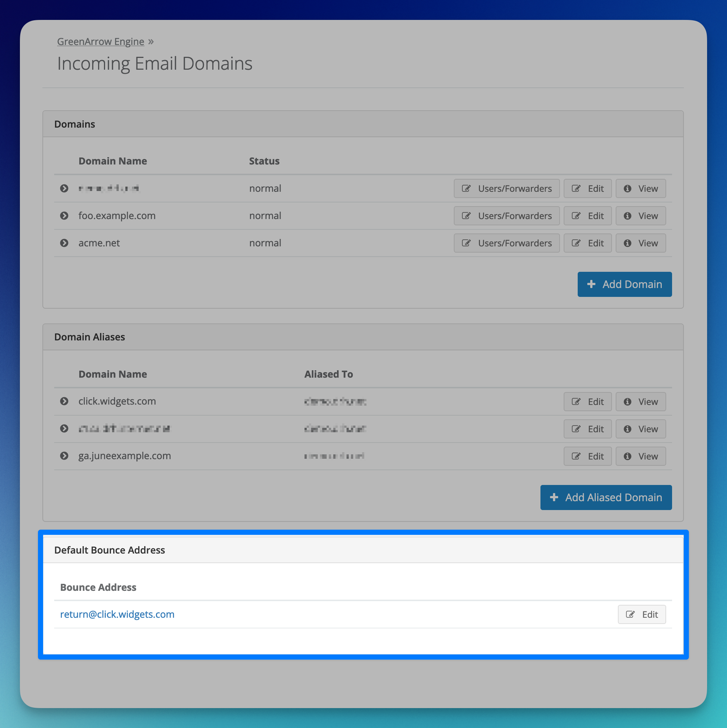Expand the foo.example.com row arrow icon
727x728 pixels.
coord(64,215)
